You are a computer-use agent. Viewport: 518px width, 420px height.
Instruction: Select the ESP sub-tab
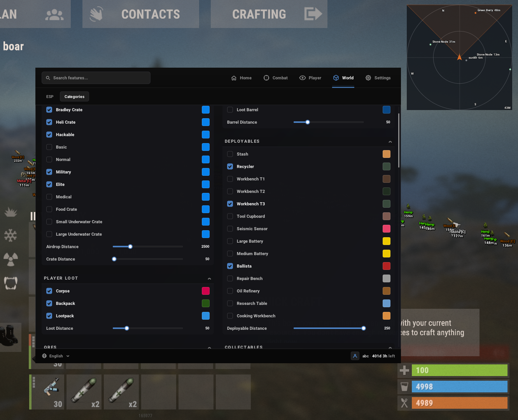(50, 96)
